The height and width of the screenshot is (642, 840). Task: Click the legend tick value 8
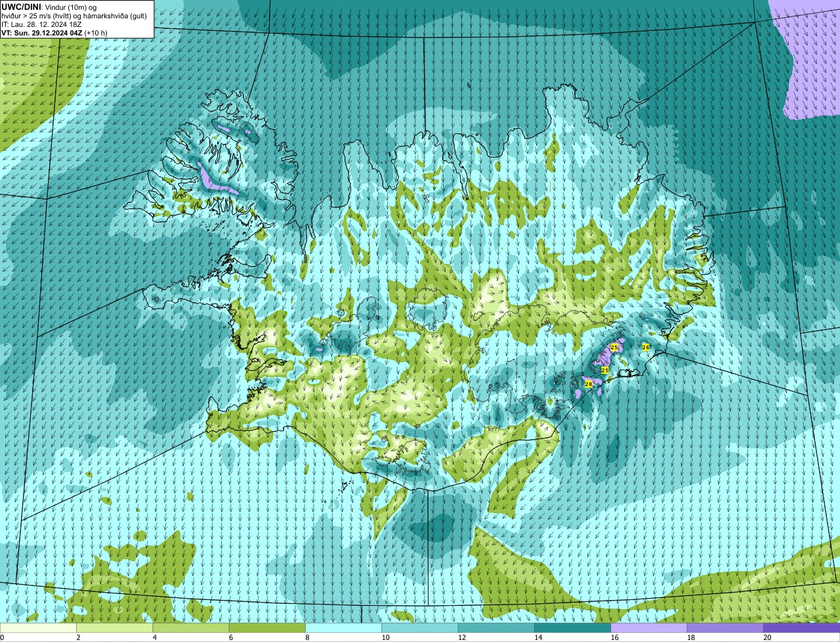[x=307, y=637]
